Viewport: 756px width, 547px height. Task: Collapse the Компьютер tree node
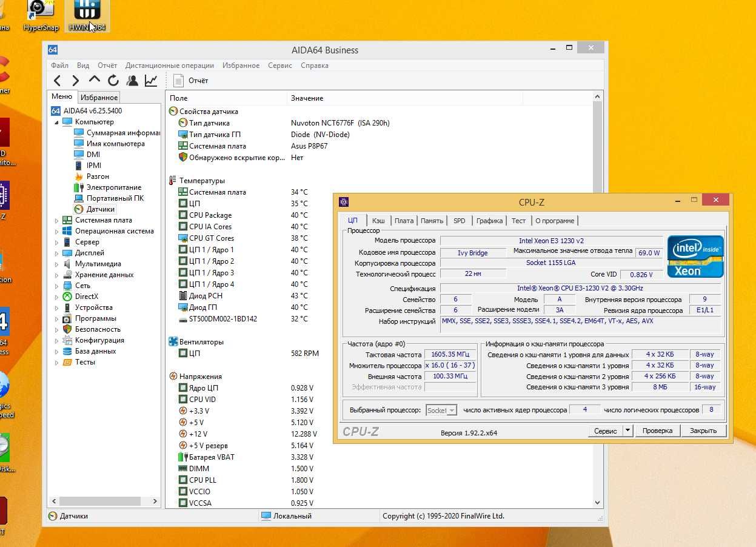coord(57,122)
